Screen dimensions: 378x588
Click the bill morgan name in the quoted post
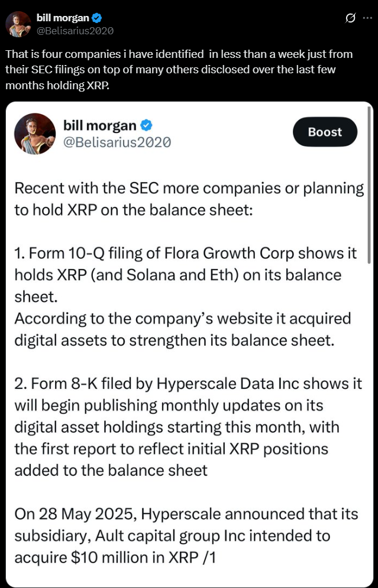pyautogui.click(x=99, y=126)
